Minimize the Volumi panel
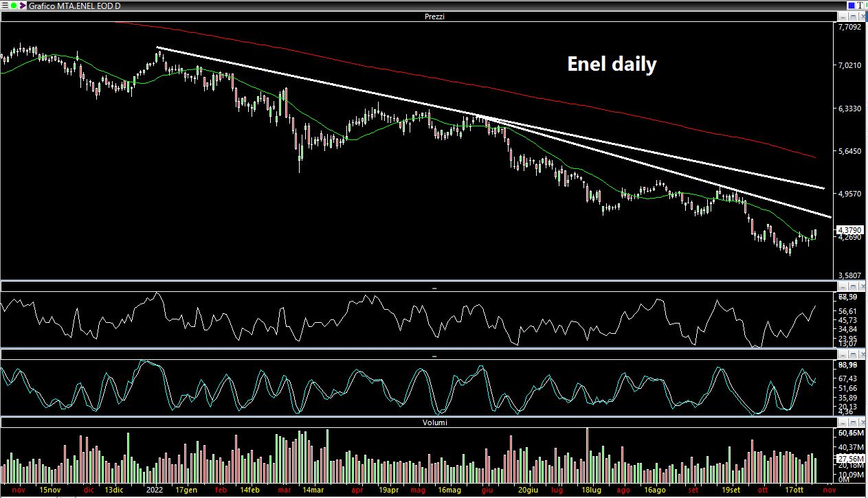Viewport: 868px width, 498px height. click(843, 422)
